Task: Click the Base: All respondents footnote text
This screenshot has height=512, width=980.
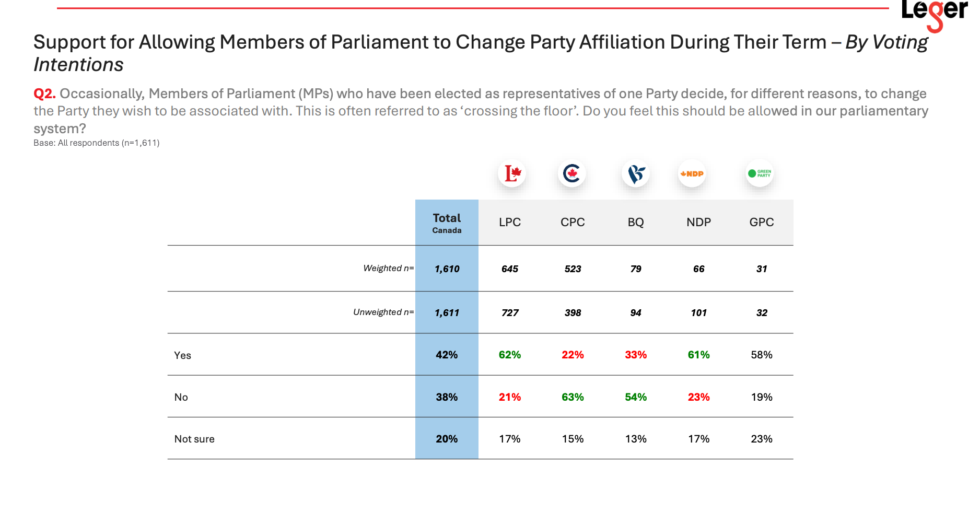Action: click(97, 143)
